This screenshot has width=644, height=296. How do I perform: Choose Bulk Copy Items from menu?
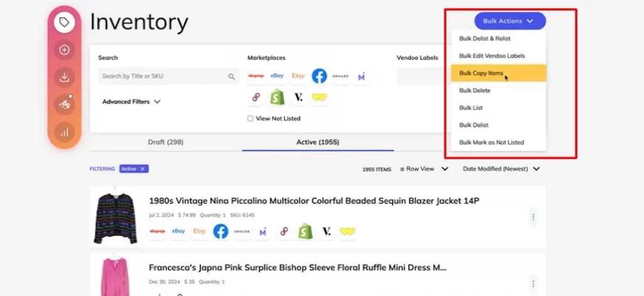(481, 73)
